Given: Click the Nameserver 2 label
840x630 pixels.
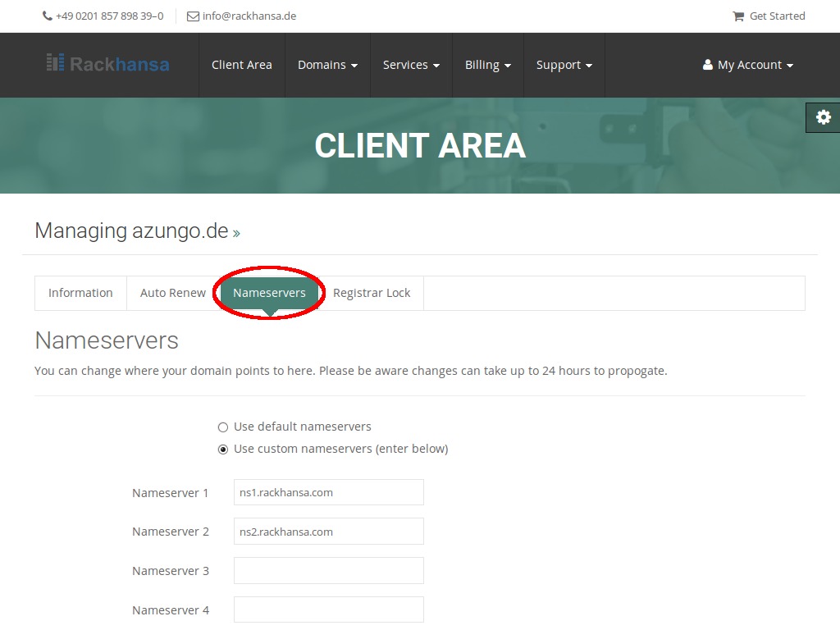Looking at the screenshot, I should coord(171,532).
